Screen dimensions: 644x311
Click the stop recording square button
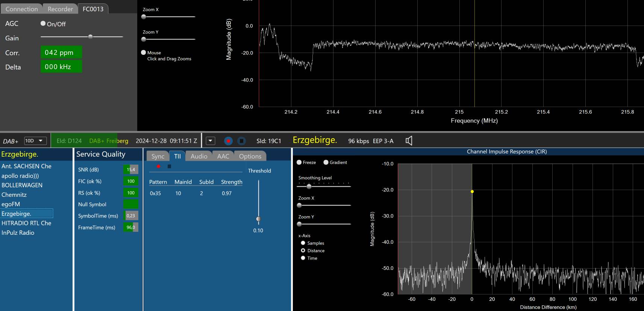tap(241, 141)
